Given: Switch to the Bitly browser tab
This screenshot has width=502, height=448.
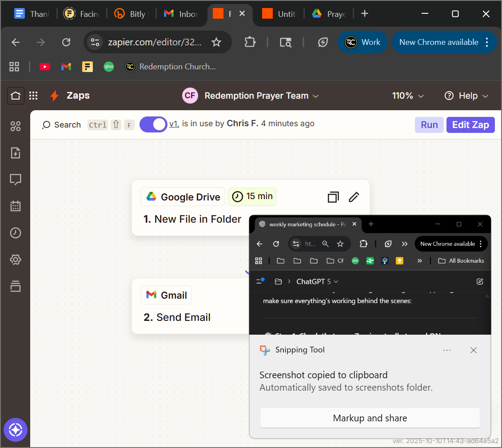Looking at the screenshot, I should point(131,14).
